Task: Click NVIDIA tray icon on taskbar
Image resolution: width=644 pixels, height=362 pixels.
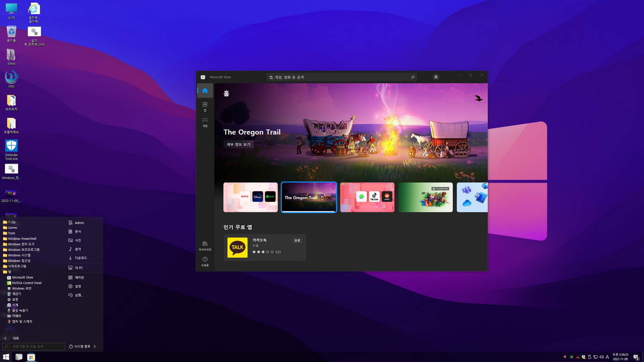Action: click(x=571, y=357)
